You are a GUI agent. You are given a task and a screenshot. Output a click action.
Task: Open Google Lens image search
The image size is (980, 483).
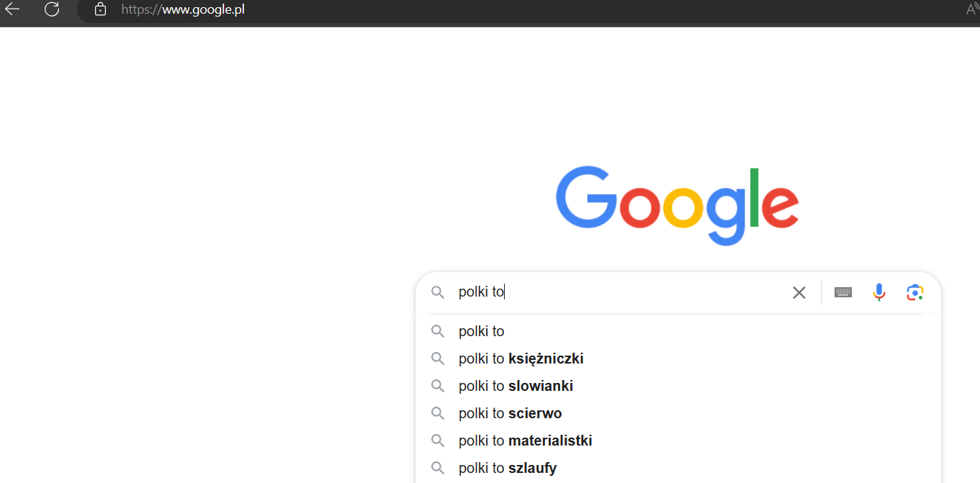(x=914, y=292)
